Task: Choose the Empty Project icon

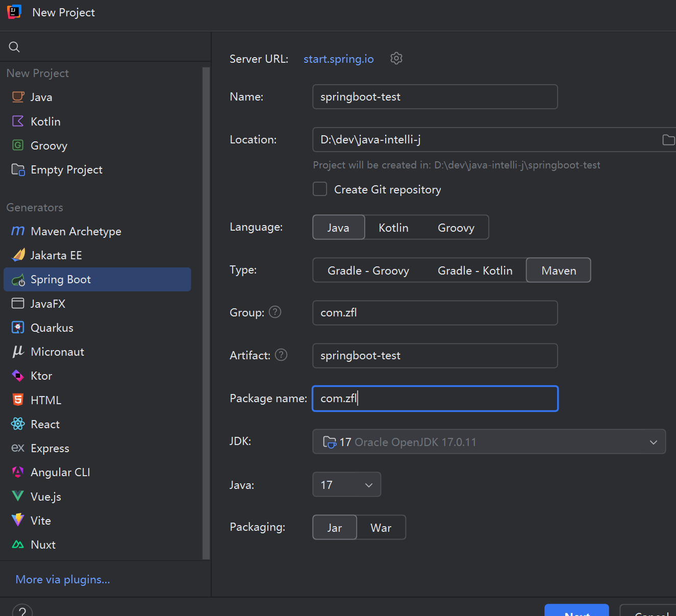Action: pos(18,169)
